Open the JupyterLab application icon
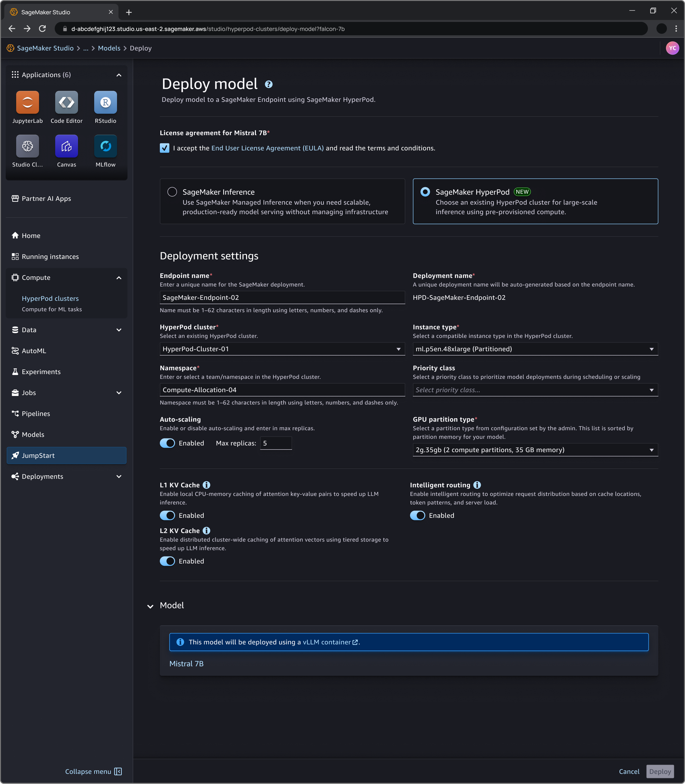The width and height of the screenshot is (685, 784). [x=28, y=102]
